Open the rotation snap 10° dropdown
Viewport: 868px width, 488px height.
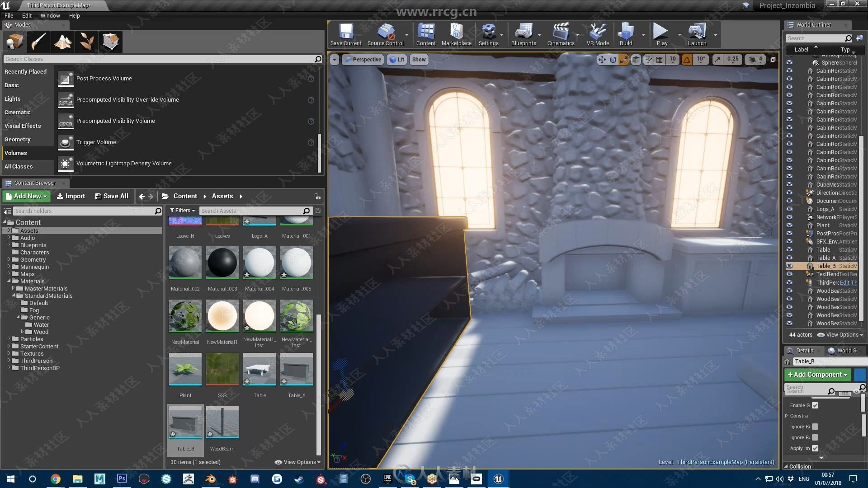(x=700, y=59)
